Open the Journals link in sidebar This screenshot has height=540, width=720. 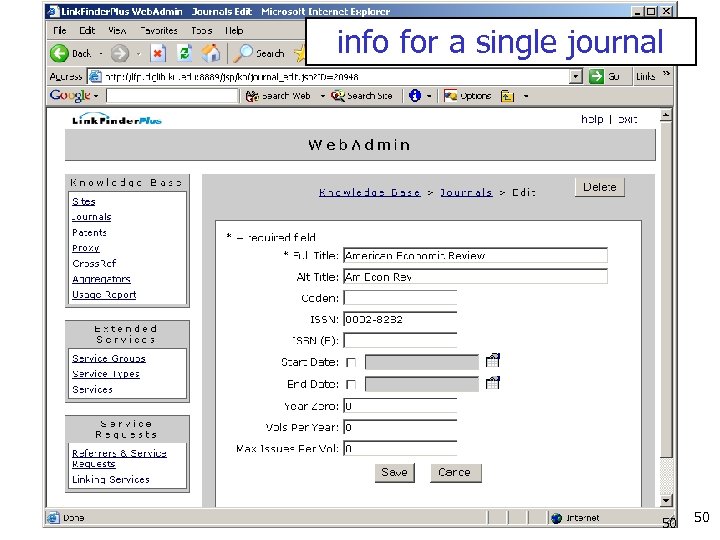pos(91,217)
